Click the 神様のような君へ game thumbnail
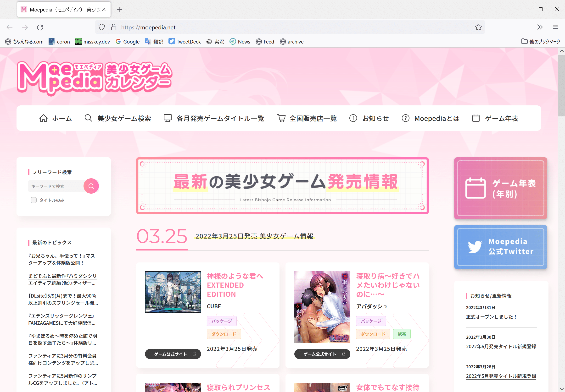 coord(173,292)
